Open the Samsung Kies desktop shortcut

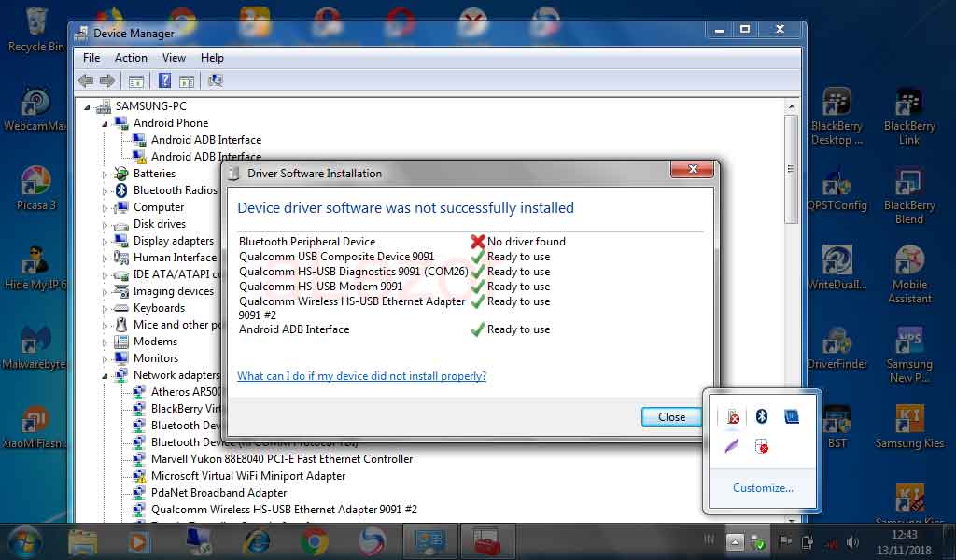909,427
